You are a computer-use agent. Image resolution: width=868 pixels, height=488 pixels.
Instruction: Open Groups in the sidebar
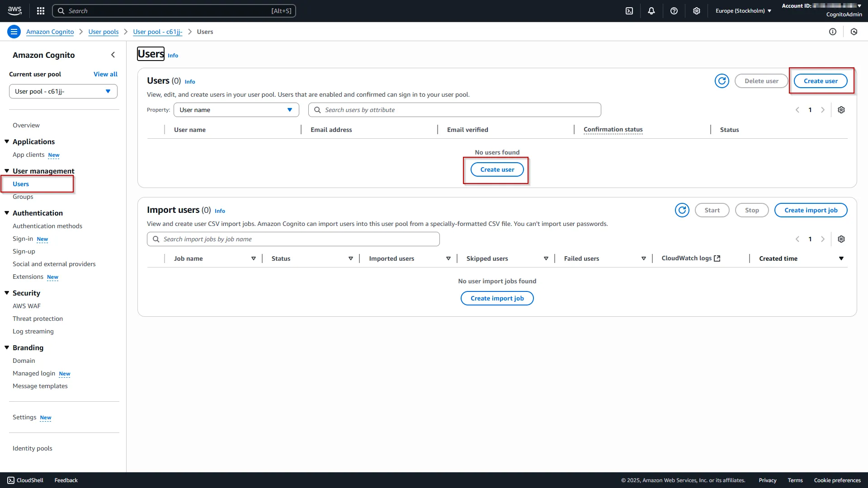pos(23,197)
